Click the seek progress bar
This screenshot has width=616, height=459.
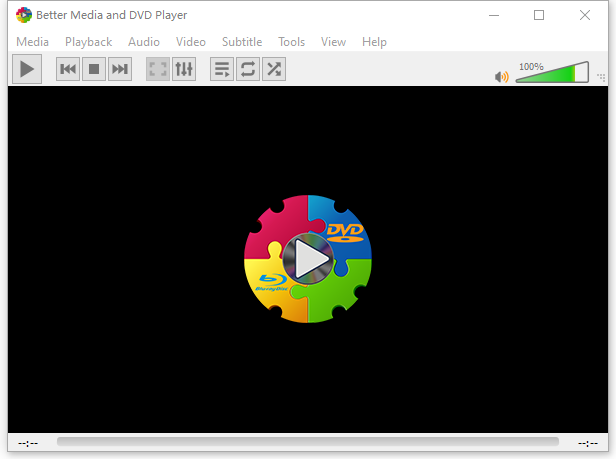point(308,441)
